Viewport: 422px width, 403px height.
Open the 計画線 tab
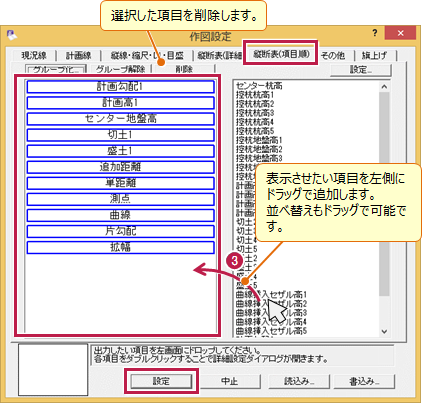pyautogui.click(x=78, y=55)
